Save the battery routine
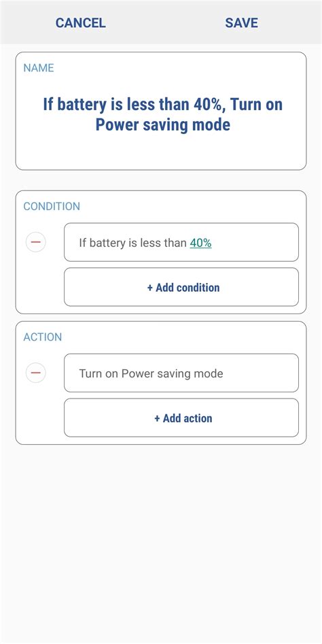The image size is (322, 644). tap(241, 22)
